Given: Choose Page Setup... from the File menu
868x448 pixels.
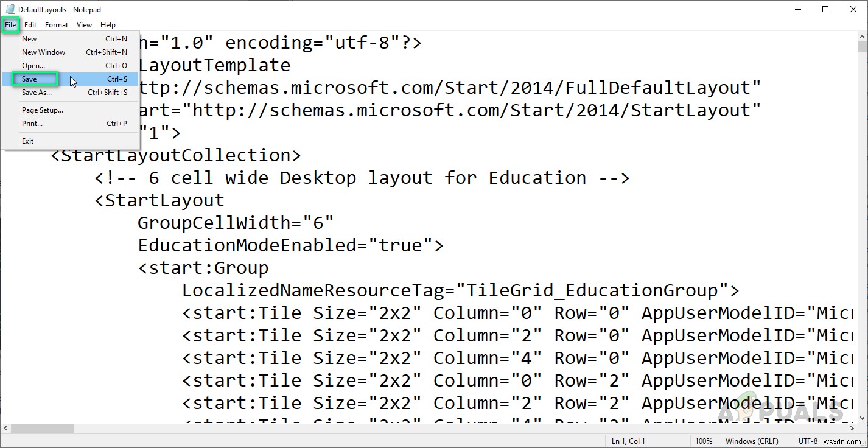Looking at the screenshot, I should tap(43, 110).
